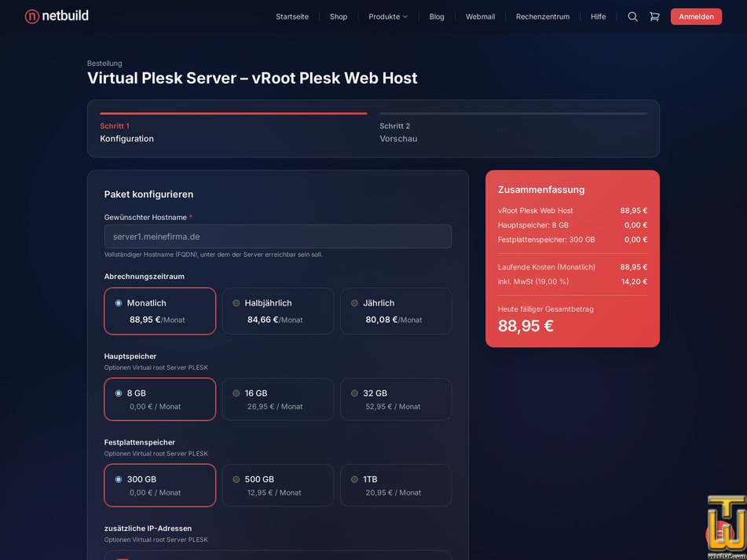This screenshot has height=560, width=747.
Task: Click the zusätzliche IP-Adressen section label
Action: (x=148, y=528)
